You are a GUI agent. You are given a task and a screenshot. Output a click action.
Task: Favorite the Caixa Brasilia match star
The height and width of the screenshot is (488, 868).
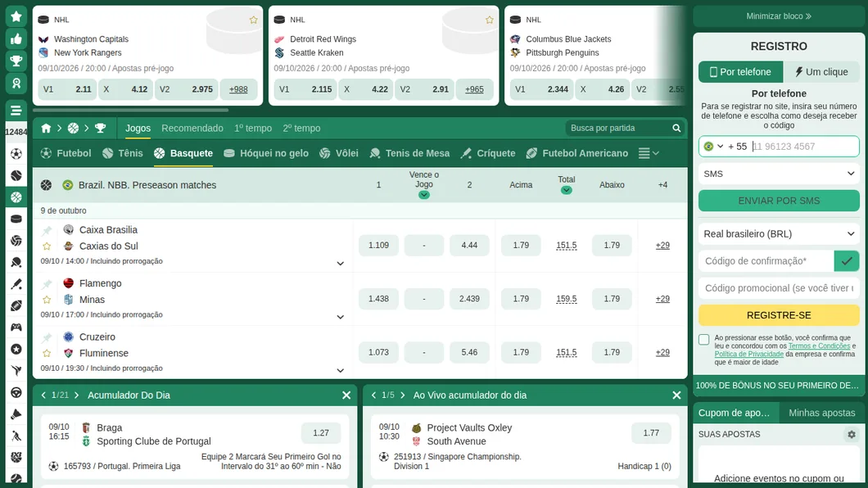point(47,246)
